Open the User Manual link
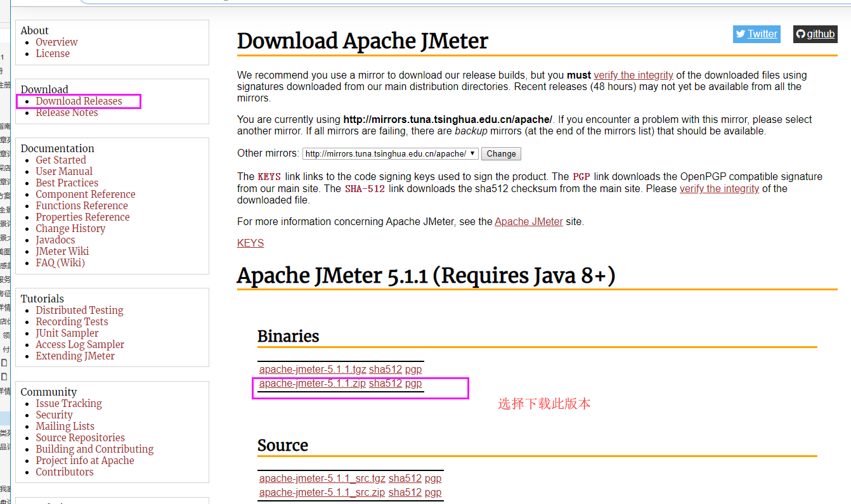Viewport: 851px width, 504px height. 64,171
